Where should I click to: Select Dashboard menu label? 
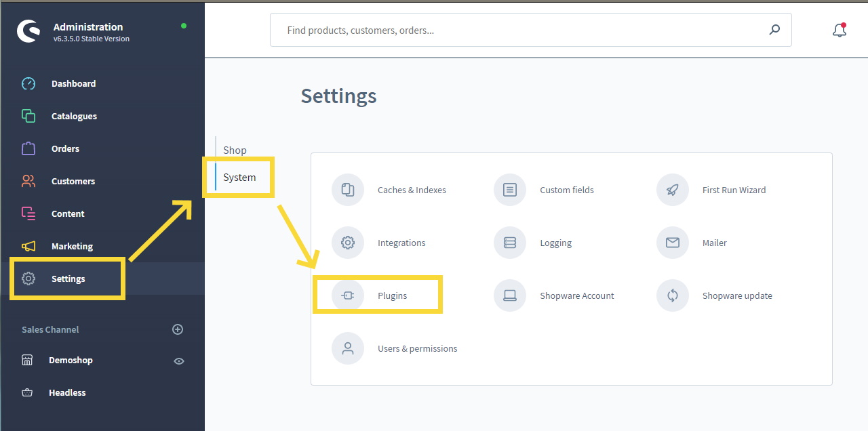click(73, 83)
